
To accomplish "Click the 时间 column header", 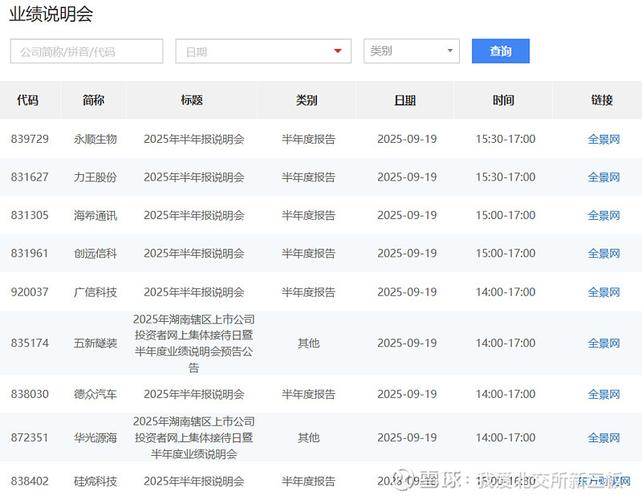I will 504,101.
